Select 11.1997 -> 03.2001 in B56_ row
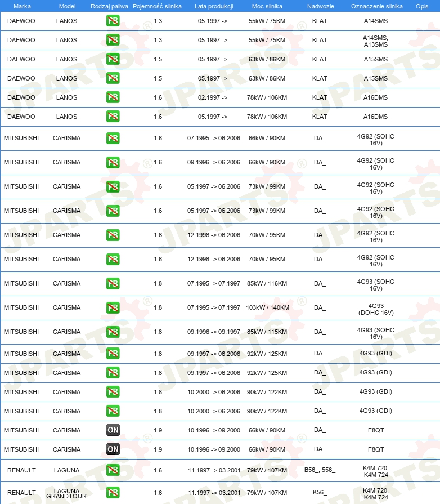The width and height of the screenshot is (440, 504). pos(214,470)
